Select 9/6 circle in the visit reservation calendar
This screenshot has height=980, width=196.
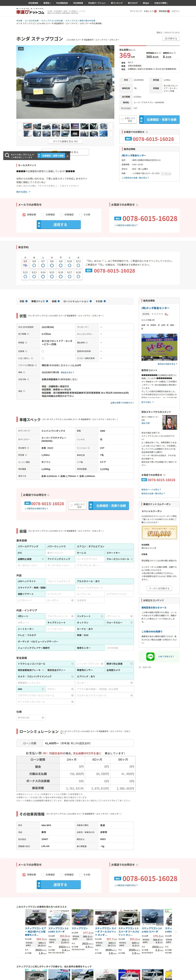[34, 266]
